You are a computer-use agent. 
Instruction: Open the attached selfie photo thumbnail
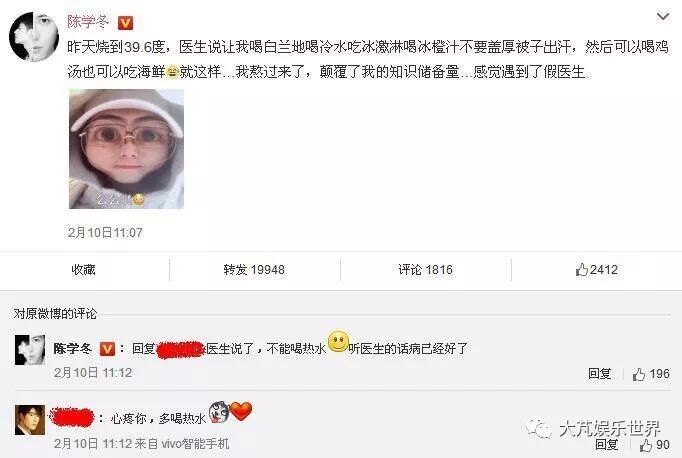(x=126, y=149)
